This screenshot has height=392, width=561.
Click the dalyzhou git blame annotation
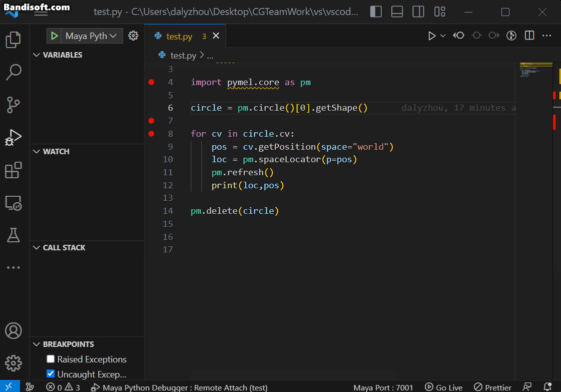point(458,108)
